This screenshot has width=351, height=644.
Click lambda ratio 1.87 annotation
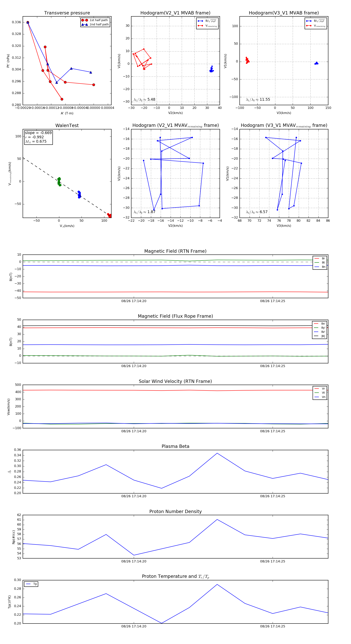(x=144, y=212)
